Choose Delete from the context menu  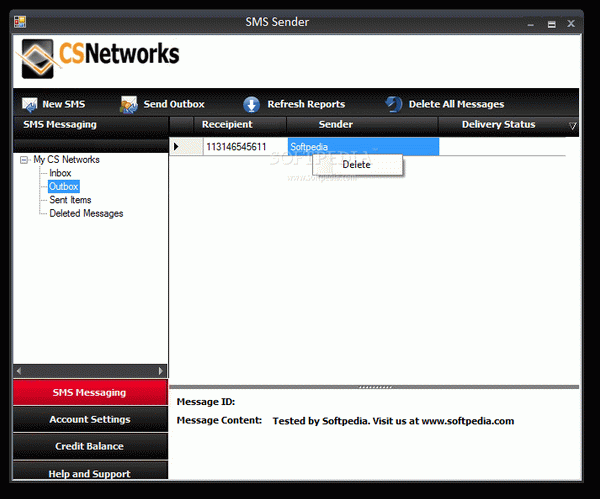point(357,165)
